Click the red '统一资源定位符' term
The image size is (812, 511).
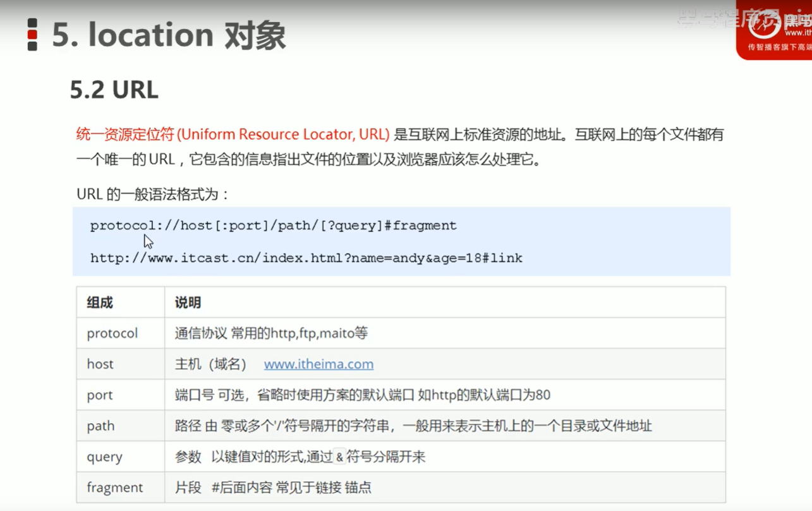[125, 135]
